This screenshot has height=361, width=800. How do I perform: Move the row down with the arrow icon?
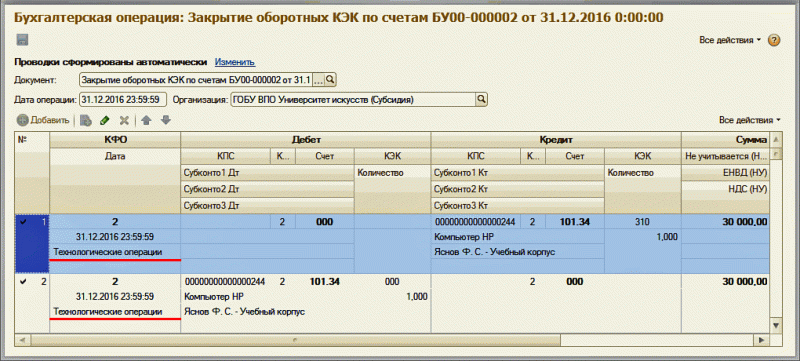165,120
